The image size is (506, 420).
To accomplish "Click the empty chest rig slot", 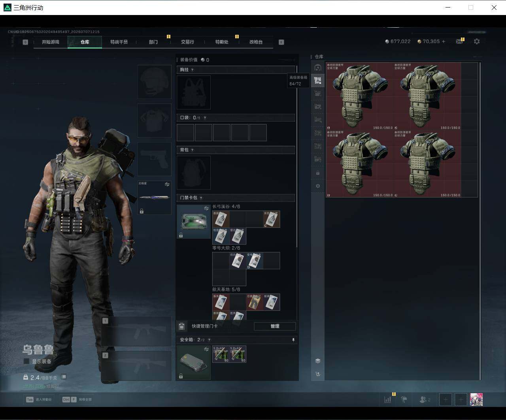I will [x=194, y=92].
